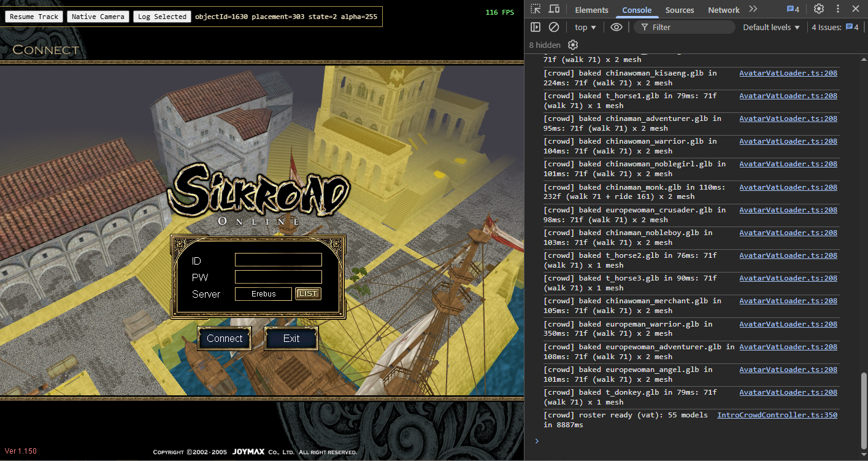Open AvatarVatLoader.ts:208 link for t_horse1.glb
This screenshot has width=868, height=461.
(788, 96)
